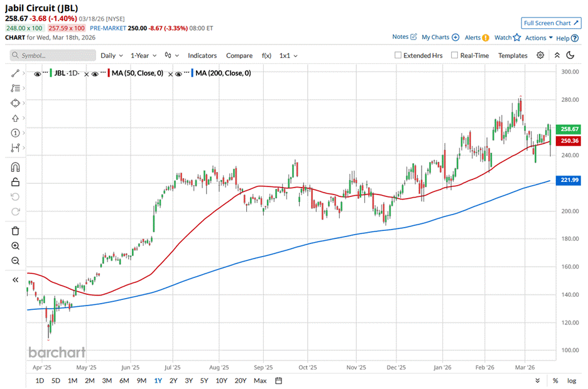588x389 pixels.
Task: Toggle visibility of MA 200 line
Action: tap(178, 74)
